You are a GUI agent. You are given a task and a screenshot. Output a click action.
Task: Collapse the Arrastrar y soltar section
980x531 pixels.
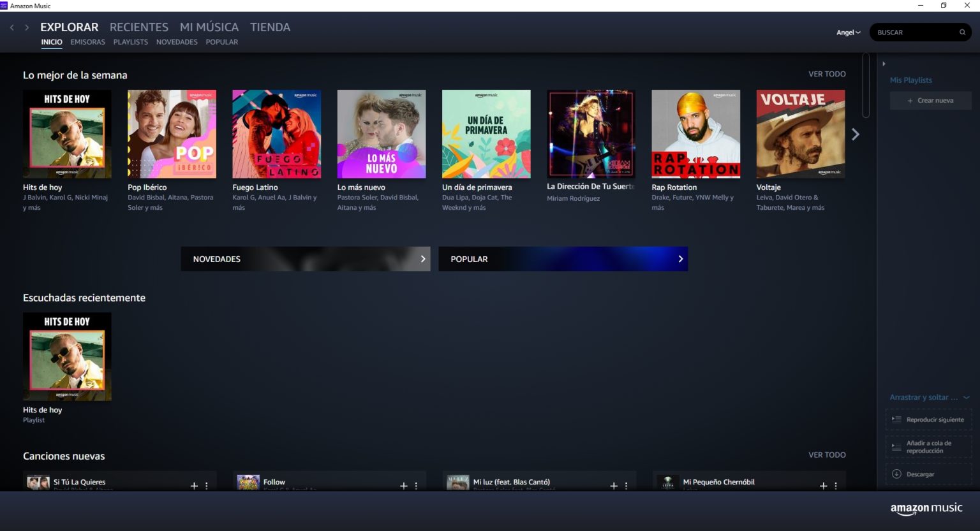[x=967, y=397]
